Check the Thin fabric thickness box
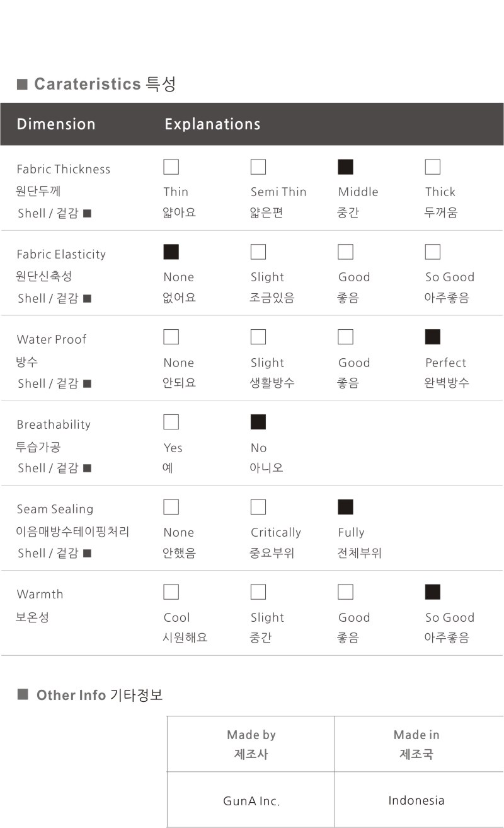Screen dimensions: 504x828 pyautogui.click(x=171, y=167)
